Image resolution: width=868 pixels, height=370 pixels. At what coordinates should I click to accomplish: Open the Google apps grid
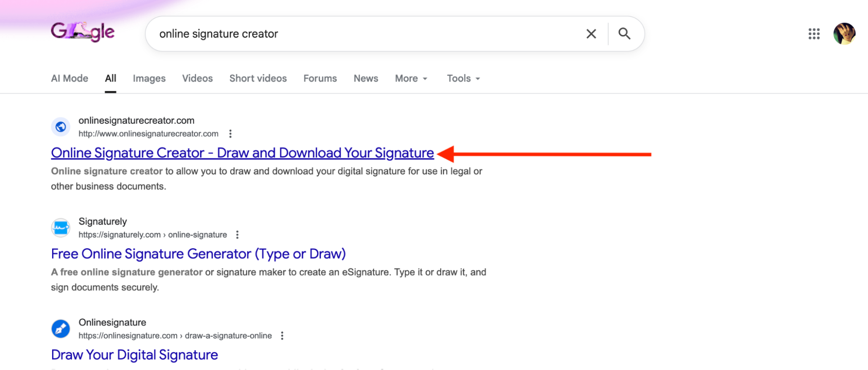[x=814, y=34]
